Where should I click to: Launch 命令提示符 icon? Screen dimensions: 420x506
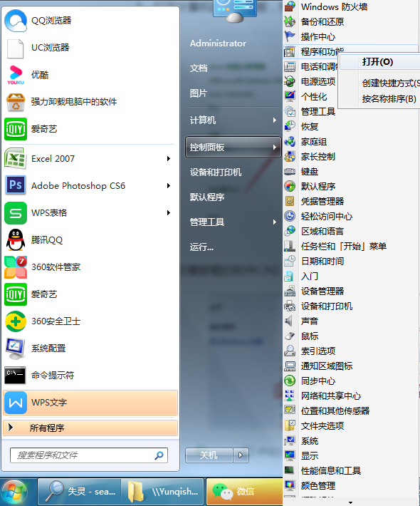16,376
